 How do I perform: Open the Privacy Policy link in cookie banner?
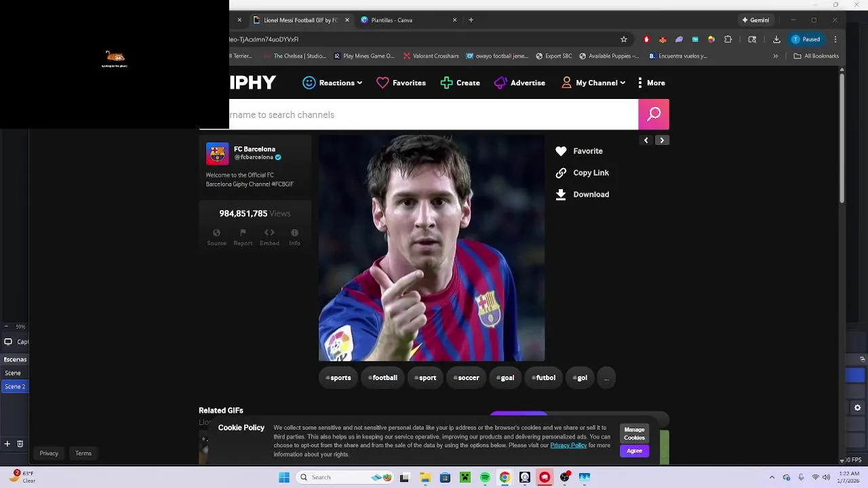coord(568,445)
